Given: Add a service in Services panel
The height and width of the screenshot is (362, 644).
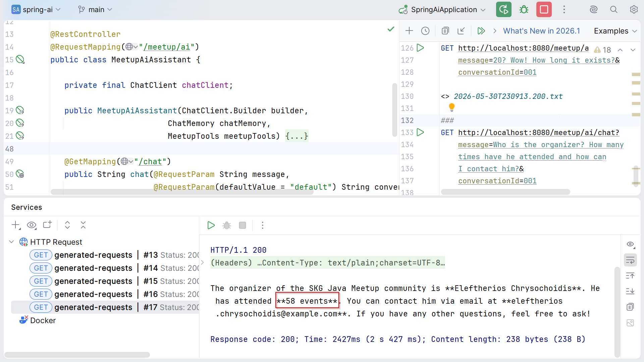Looking at the screenshot, I should 16,225.
